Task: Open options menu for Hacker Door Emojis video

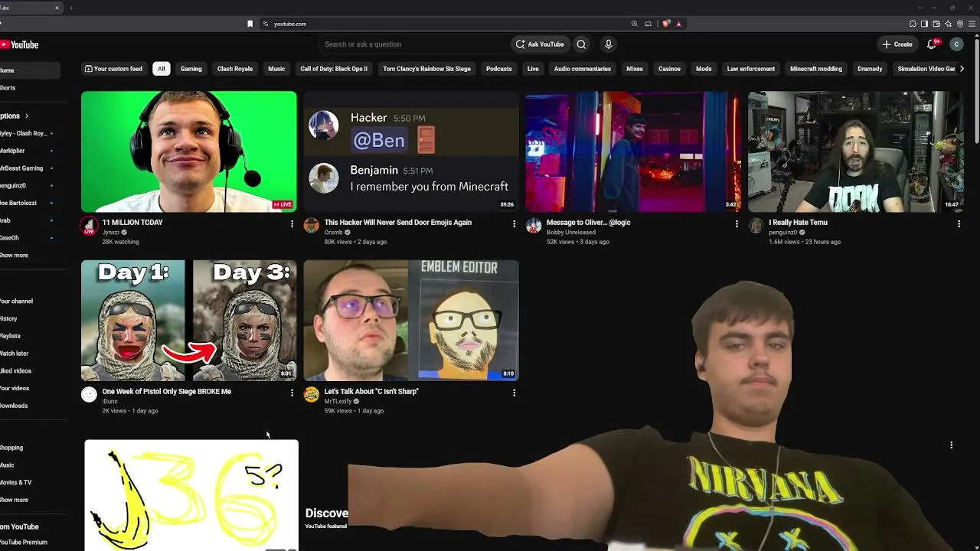Action: tap(514, 224)
